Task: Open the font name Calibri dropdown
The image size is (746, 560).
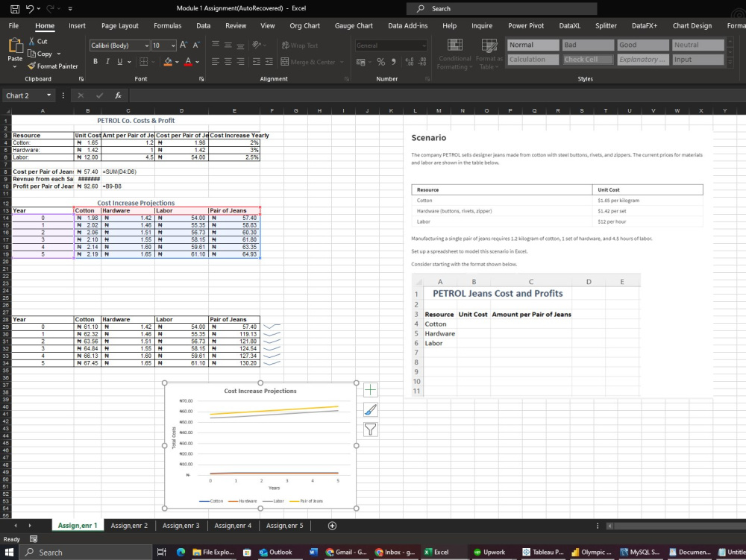Action: point(146,45)
